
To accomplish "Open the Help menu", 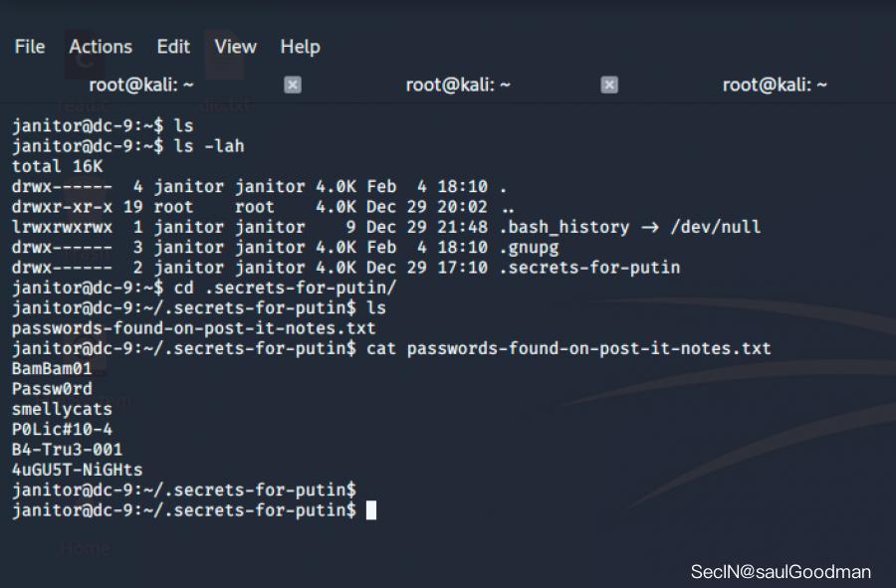I will (300, 48).
